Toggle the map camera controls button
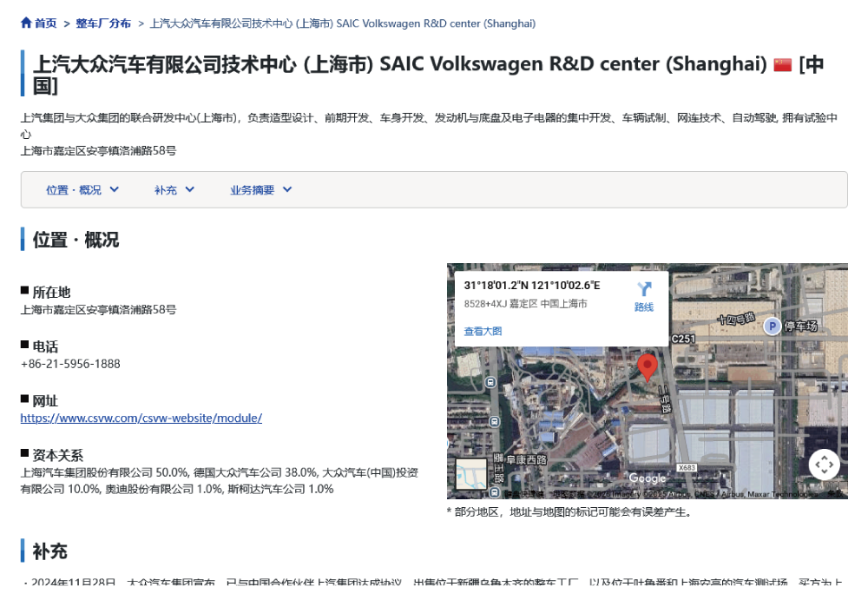Image resolution: width=868 pixels, height=600 pixels. [825, 465]
